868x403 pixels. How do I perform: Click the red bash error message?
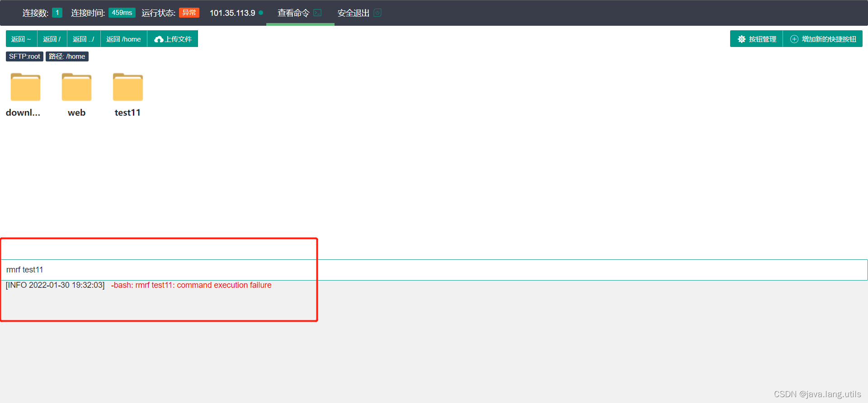tap(191, 285)
